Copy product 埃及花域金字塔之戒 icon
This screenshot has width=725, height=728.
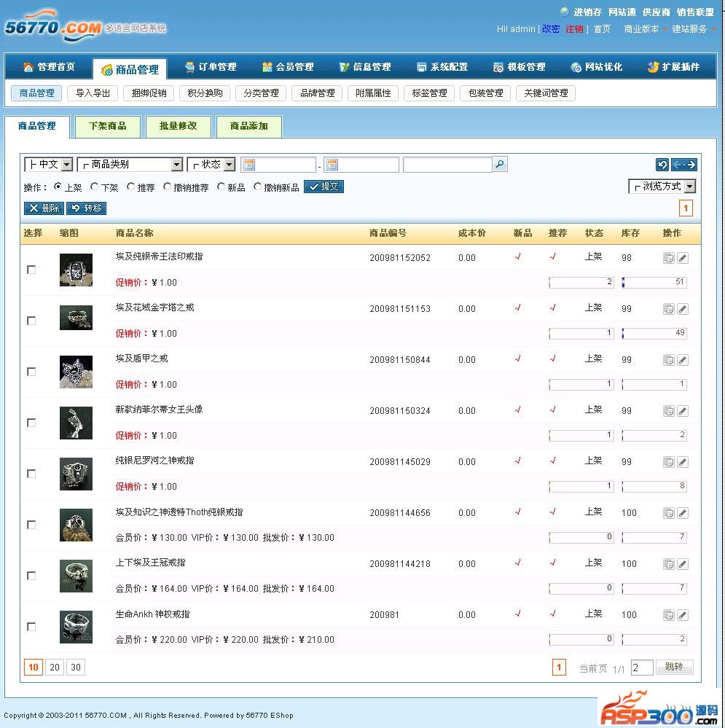point(668,309)
